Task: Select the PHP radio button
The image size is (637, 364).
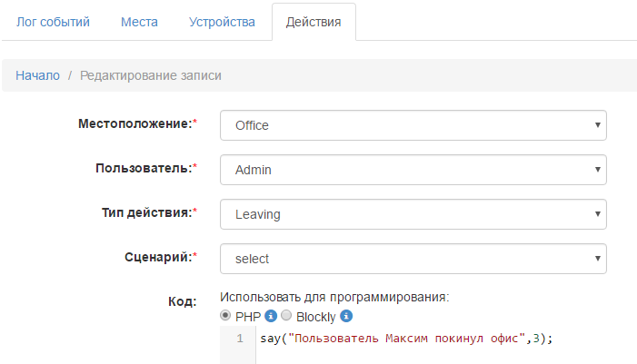Action: (x=226, y=316)
